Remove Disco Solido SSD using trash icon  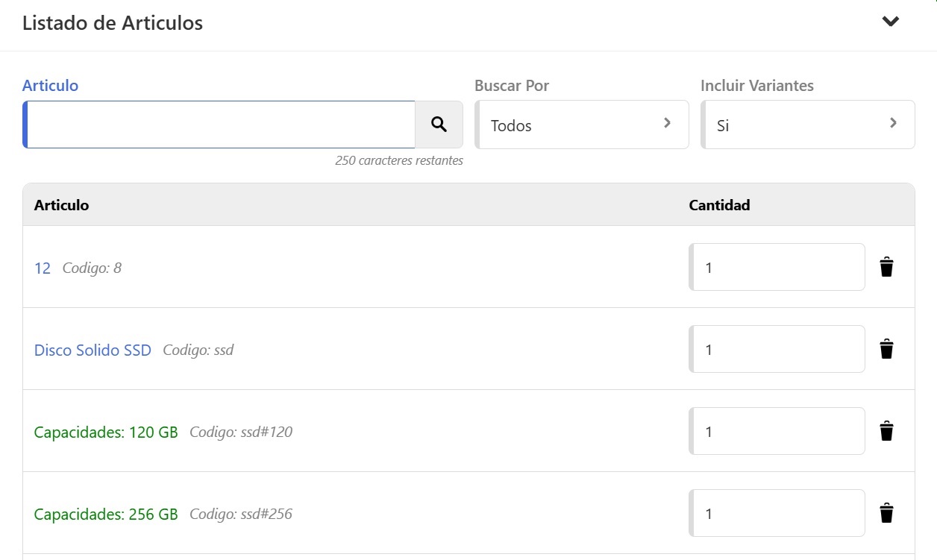click(x=886, y=349)
